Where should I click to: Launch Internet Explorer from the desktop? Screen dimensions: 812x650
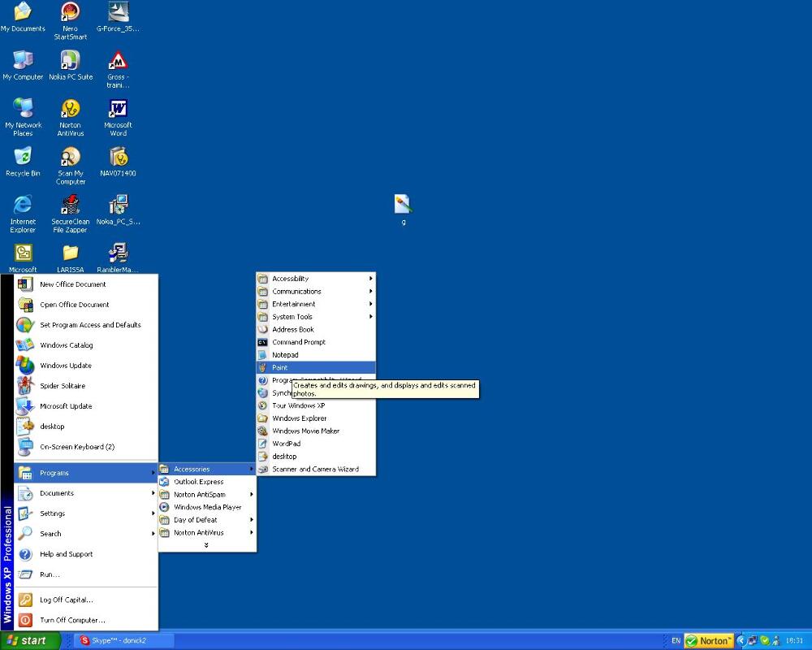coord(23,214)
